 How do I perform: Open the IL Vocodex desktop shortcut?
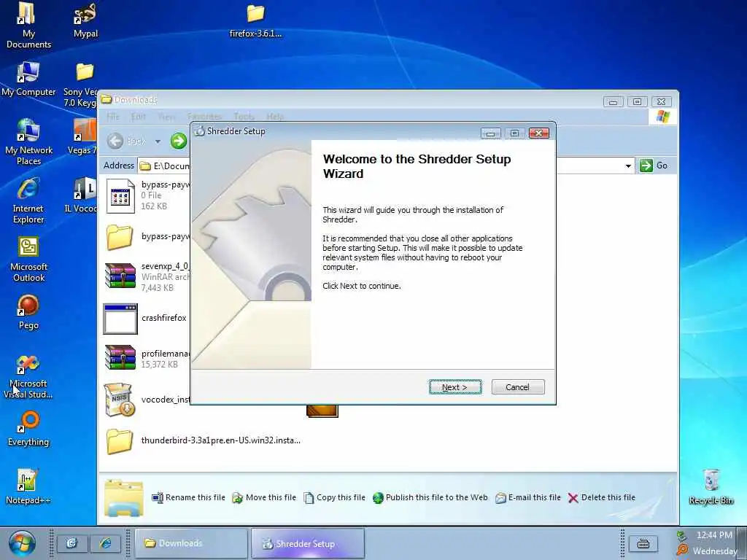click(82, 195)
